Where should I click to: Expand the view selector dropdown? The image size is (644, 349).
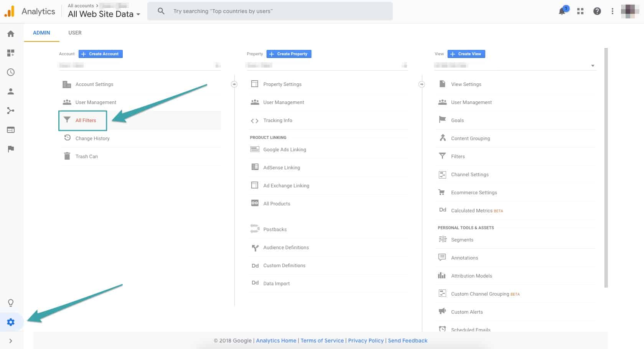point(593,65)
